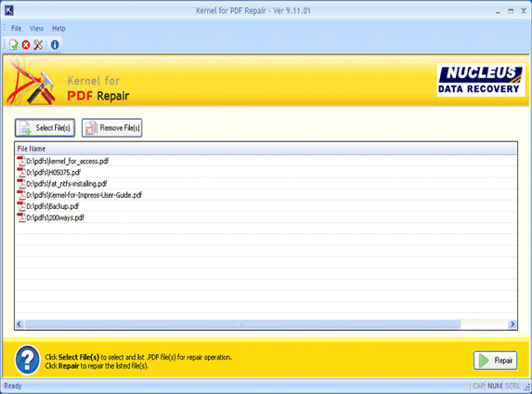Click the Ready status text
The height and width of the screenshot is (394, 532).
(x=13, y=386)
